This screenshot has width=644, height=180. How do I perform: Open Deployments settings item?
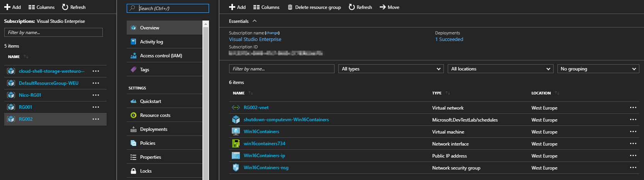[165, 129]
